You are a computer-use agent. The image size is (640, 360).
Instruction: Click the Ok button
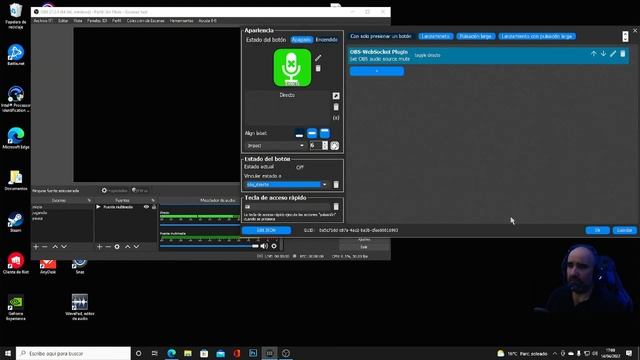pos(598,230)
